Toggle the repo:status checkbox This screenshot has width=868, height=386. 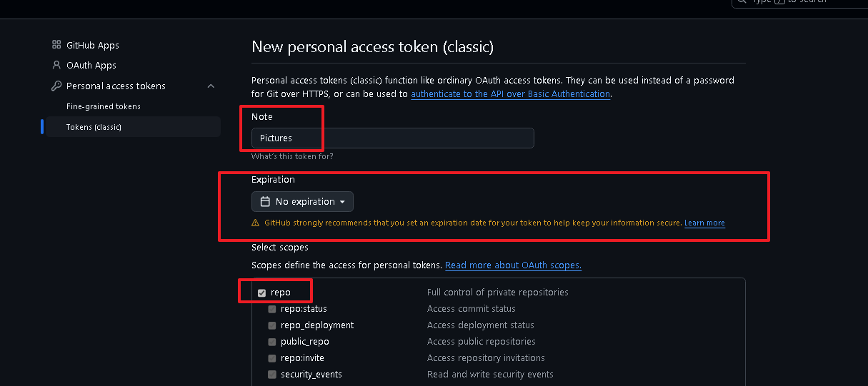272,309
